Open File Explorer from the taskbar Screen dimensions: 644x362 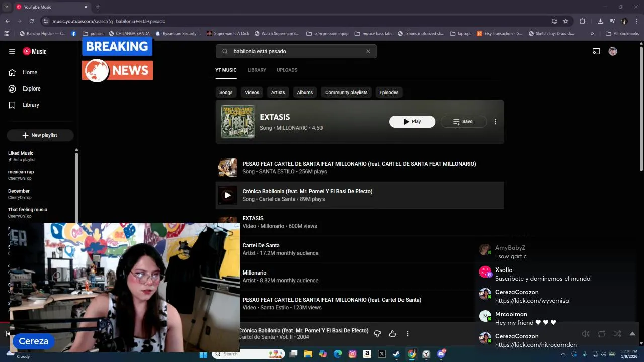(x=308, y=354)
